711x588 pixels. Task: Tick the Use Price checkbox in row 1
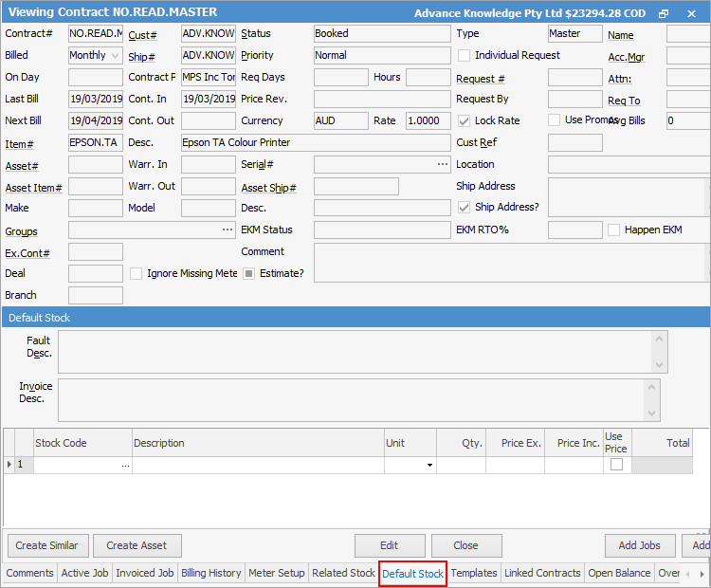coord(617,464)
